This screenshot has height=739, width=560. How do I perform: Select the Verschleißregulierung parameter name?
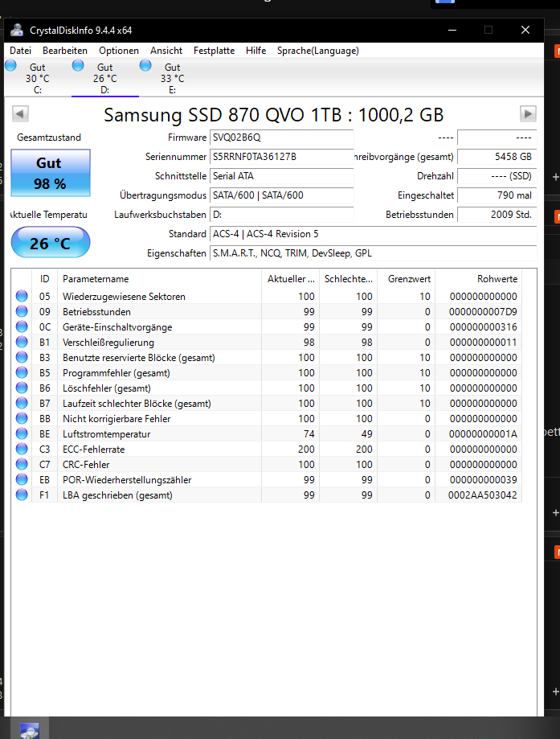[x=108, y=343]
